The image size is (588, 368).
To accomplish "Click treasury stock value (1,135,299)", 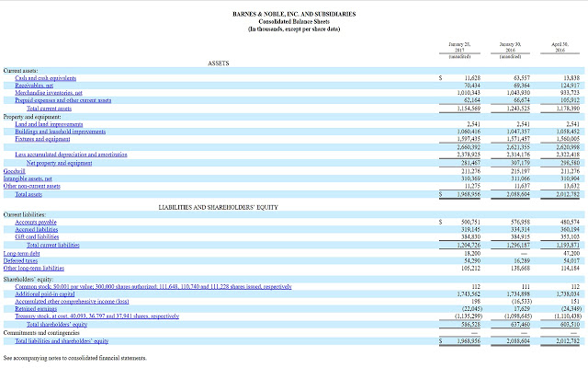I will tap(468, 316).
